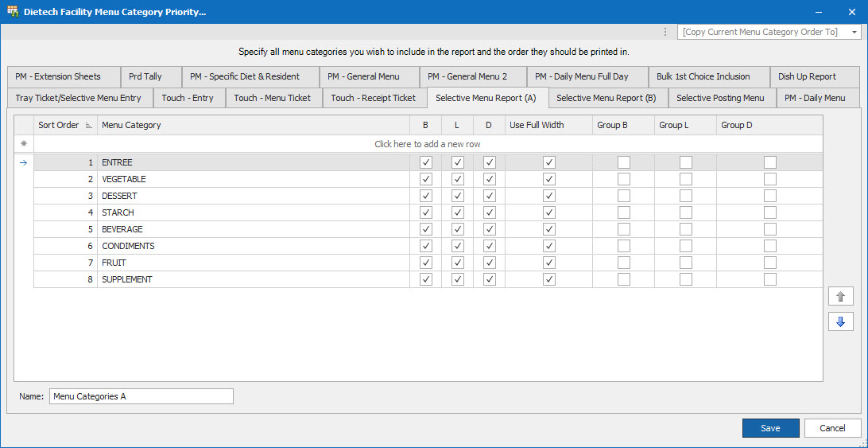This screenshot has height=448, width=868.
Task: Enable Group D for FRUIT
Action: (x=770, y=263)
